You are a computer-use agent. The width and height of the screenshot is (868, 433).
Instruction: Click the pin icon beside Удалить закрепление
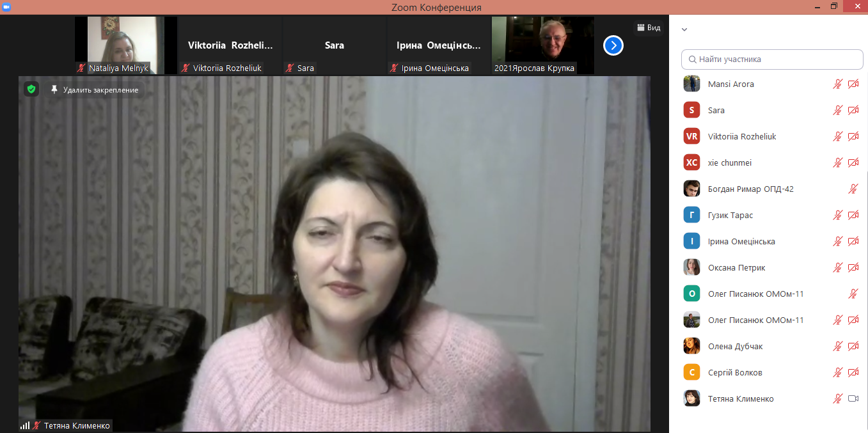pyautogui.click(x=54, y=90)
